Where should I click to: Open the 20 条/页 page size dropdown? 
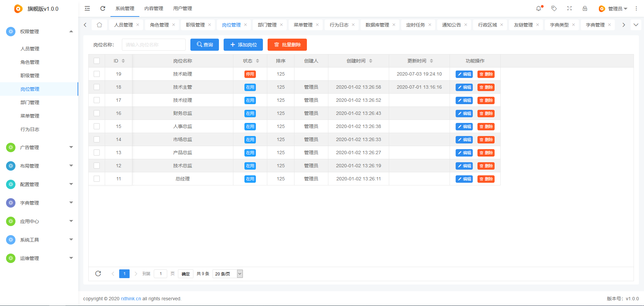228,274
